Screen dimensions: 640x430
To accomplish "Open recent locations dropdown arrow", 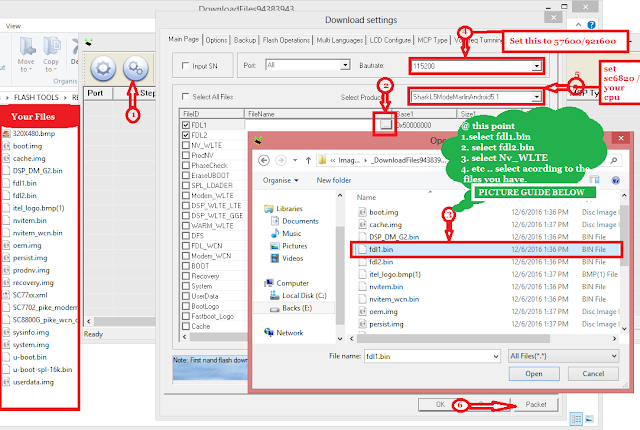I will 295,160.
